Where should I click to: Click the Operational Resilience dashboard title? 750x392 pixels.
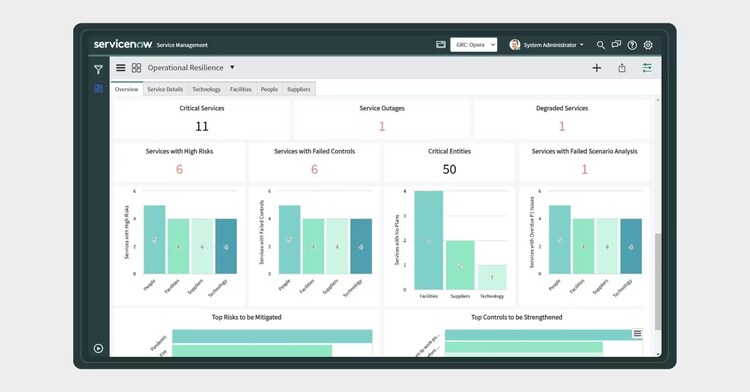[185, 68]
